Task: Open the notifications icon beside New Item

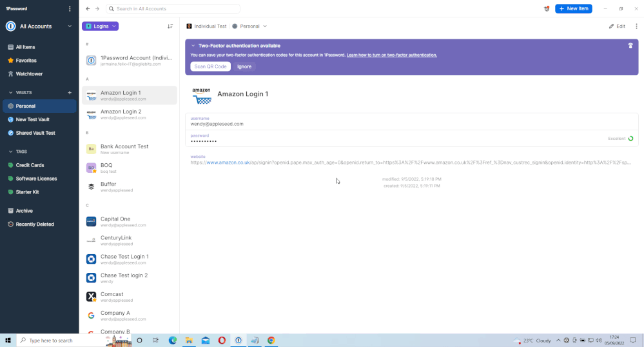Action: (x=547, y=9)
